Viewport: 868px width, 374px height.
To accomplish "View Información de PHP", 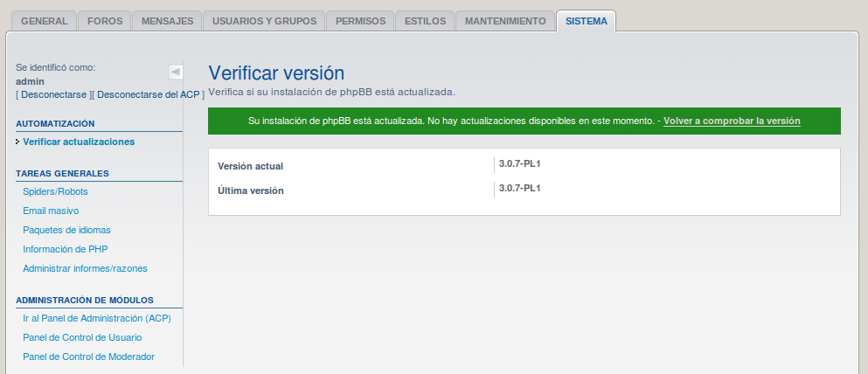I will 66,249.
